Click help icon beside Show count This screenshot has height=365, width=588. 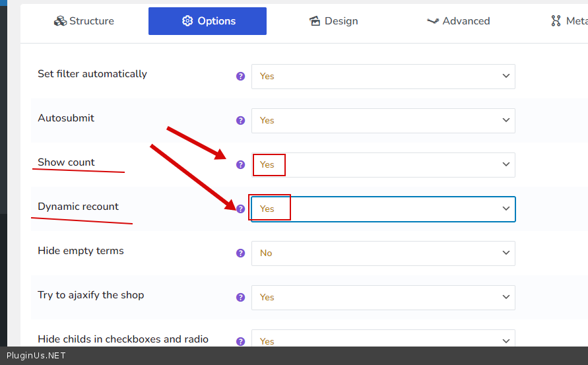[x=240, y=164]
